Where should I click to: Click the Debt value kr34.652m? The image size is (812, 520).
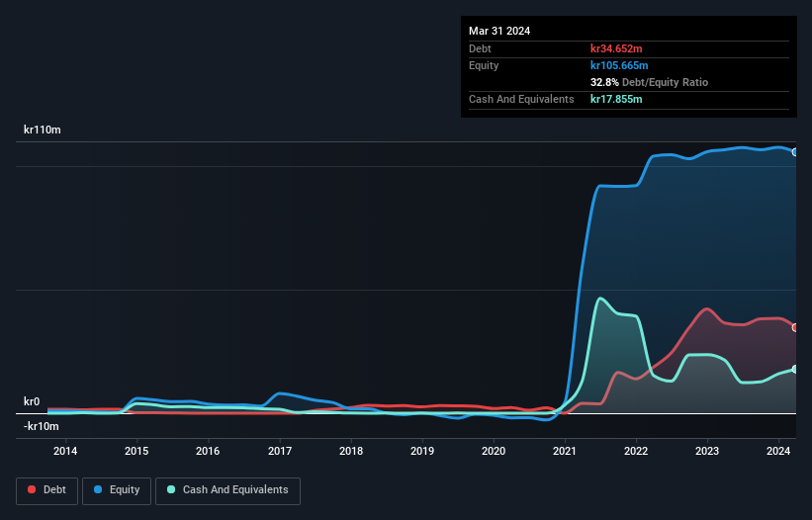coord(616,48)
